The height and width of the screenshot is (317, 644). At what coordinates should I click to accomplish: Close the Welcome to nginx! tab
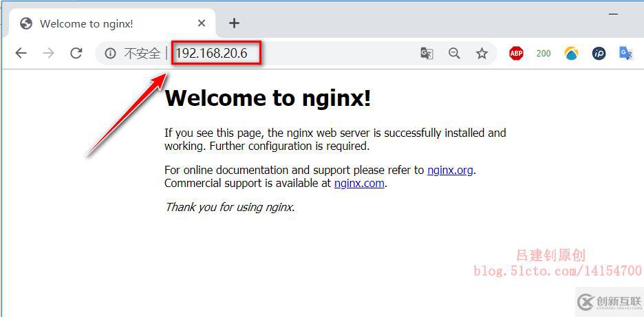tap(201, 23)
